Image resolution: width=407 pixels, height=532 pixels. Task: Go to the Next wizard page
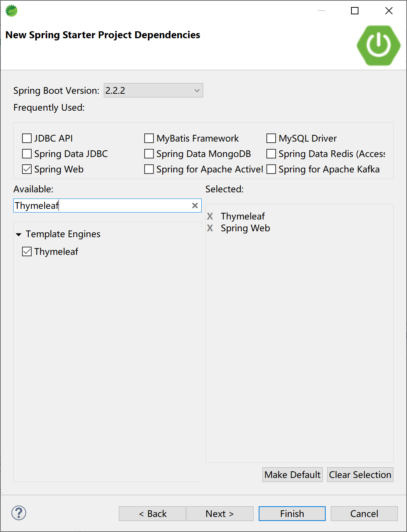point(220,514)
